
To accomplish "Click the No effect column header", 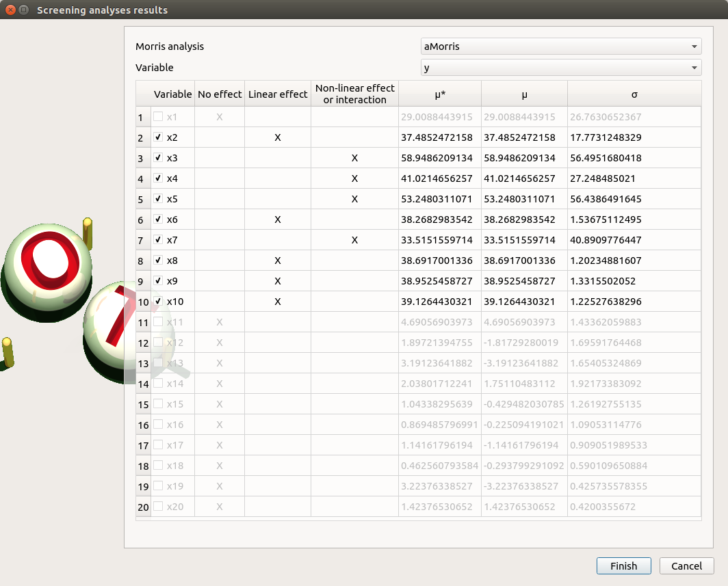I will 220,94.
